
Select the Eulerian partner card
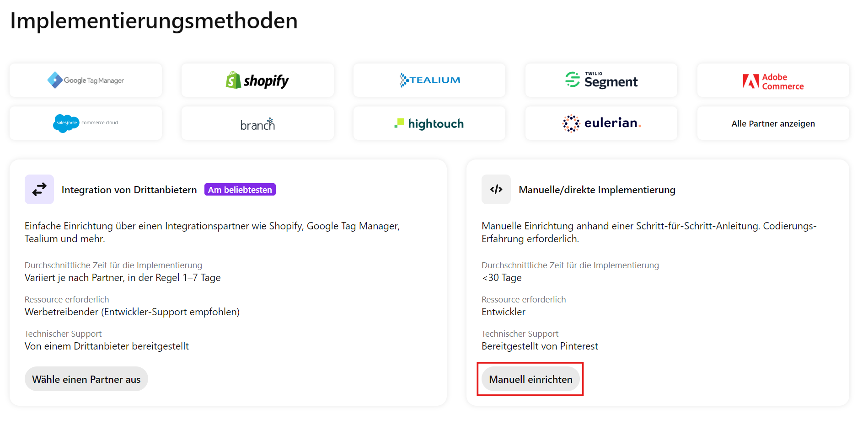tap(601, 123)
